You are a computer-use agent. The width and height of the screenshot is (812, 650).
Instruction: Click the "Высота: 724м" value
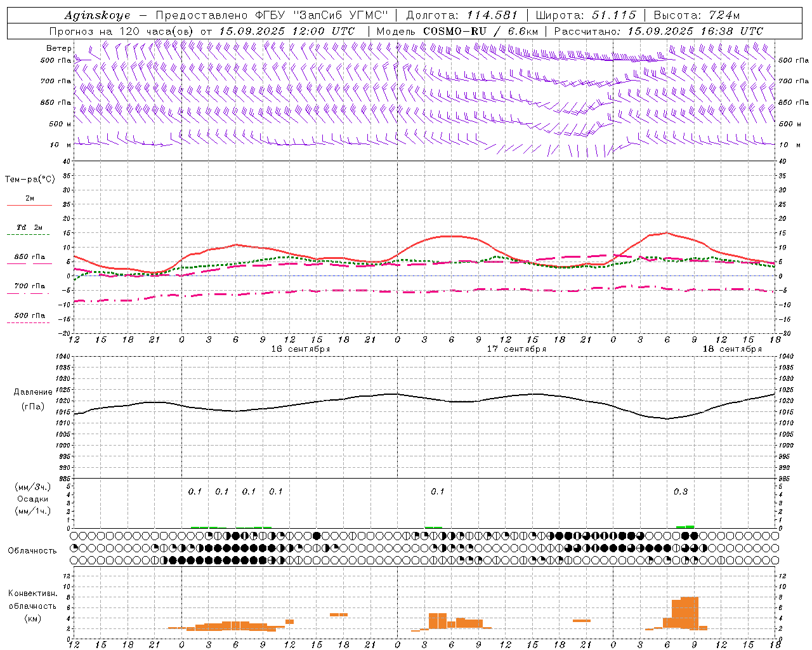tap(697, 15)
